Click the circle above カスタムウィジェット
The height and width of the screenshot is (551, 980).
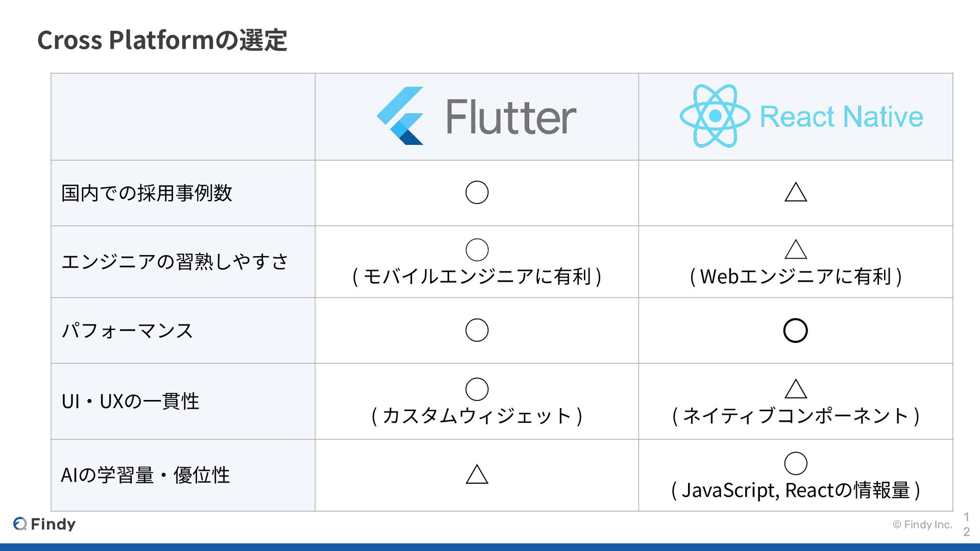[477, 389]
